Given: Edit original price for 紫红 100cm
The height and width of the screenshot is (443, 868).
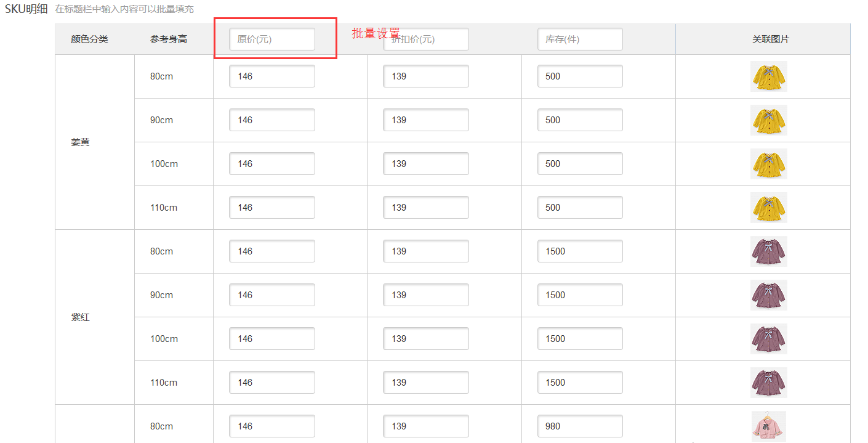Looking at the screenshot, I should [x=271, y=339].
